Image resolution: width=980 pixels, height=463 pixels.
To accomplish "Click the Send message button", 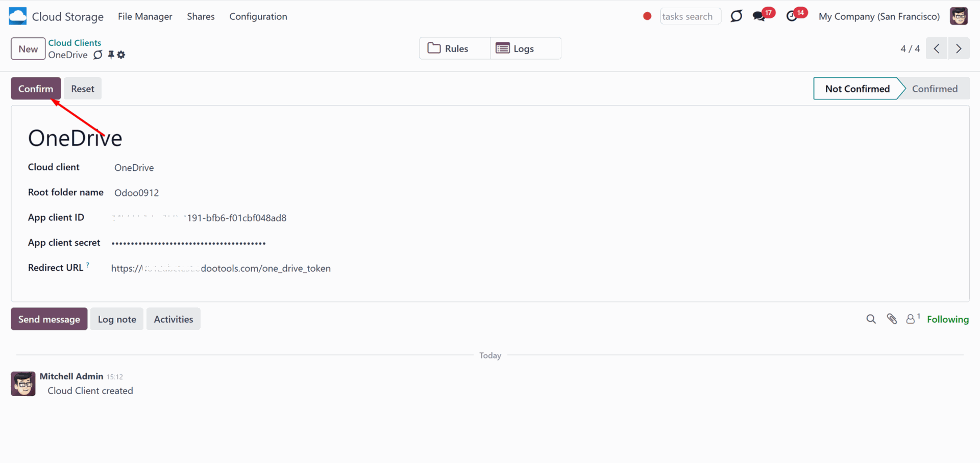I will 49,319.
